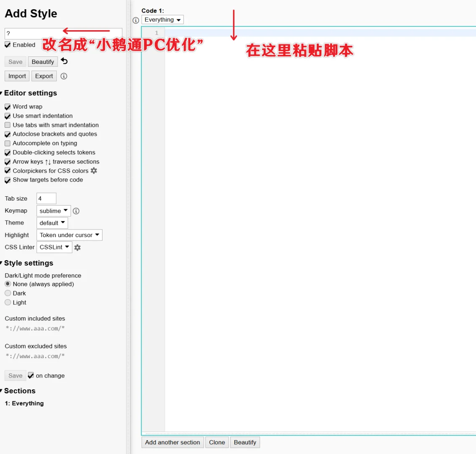
Task: Open the Theme dropdown
Action: click(x=52, y=223)
